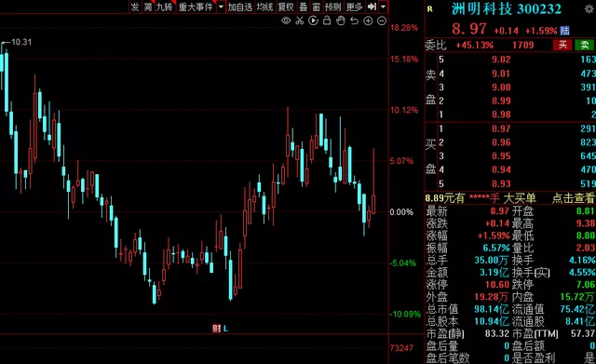Select buy level 3 price 8.95
Image resolution: width=596 pixels, height=364 pixels.
[x=501, y=156]
